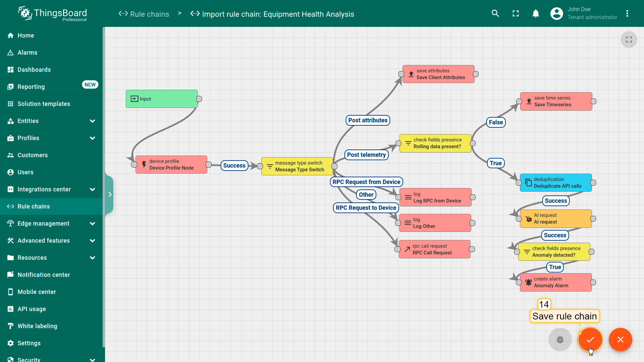Viewport: 644px width, 362px height.
Task: Click Success label below Deduplicate node
Action: pos(556,201)
